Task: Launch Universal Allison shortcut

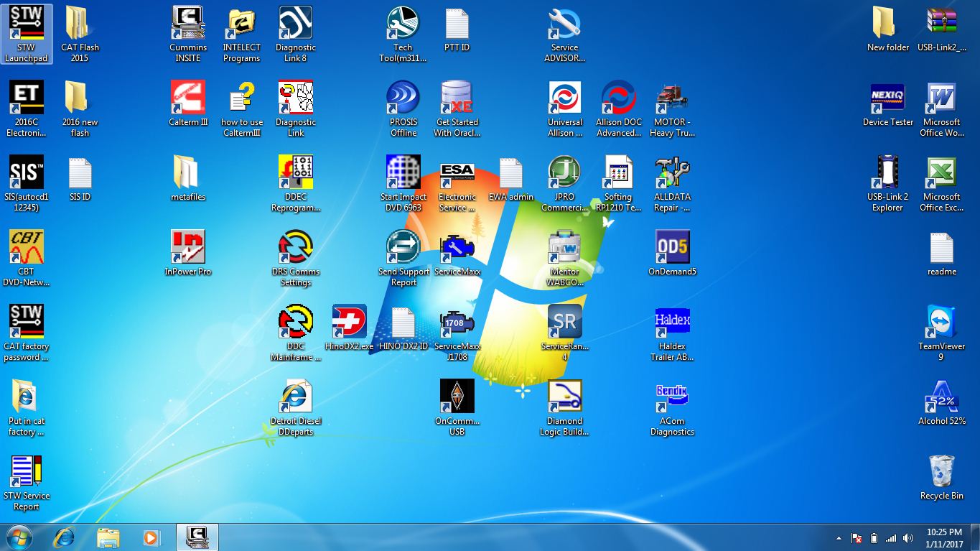Action: tap(565, 108)
